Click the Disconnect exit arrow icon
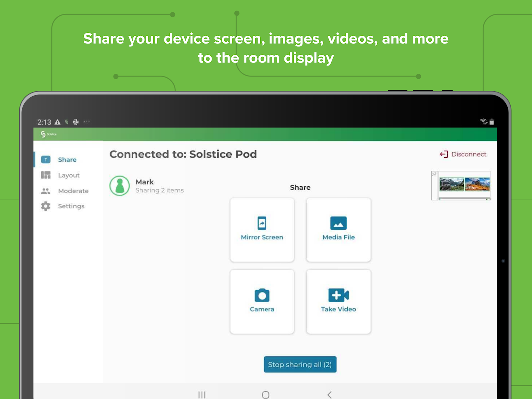The width and height of the screenshot is (532, 399). [444, 154]
